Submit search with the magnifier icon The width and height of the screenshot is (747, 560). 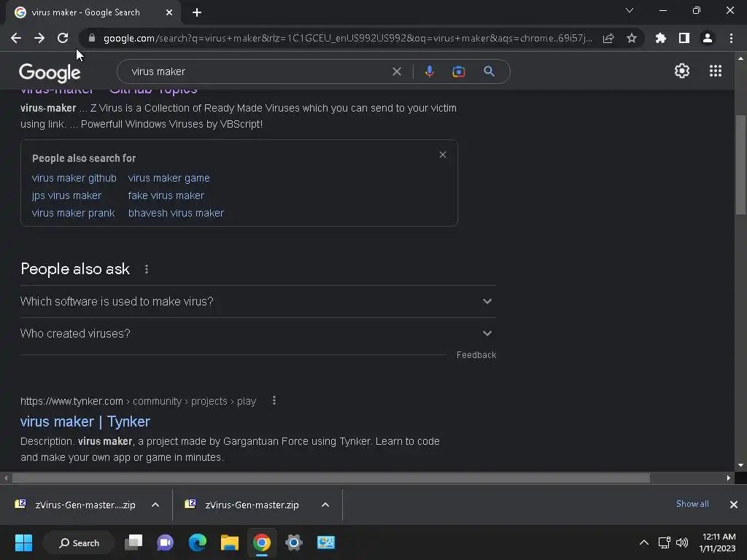pyautogui.click(x=489, y=71)
